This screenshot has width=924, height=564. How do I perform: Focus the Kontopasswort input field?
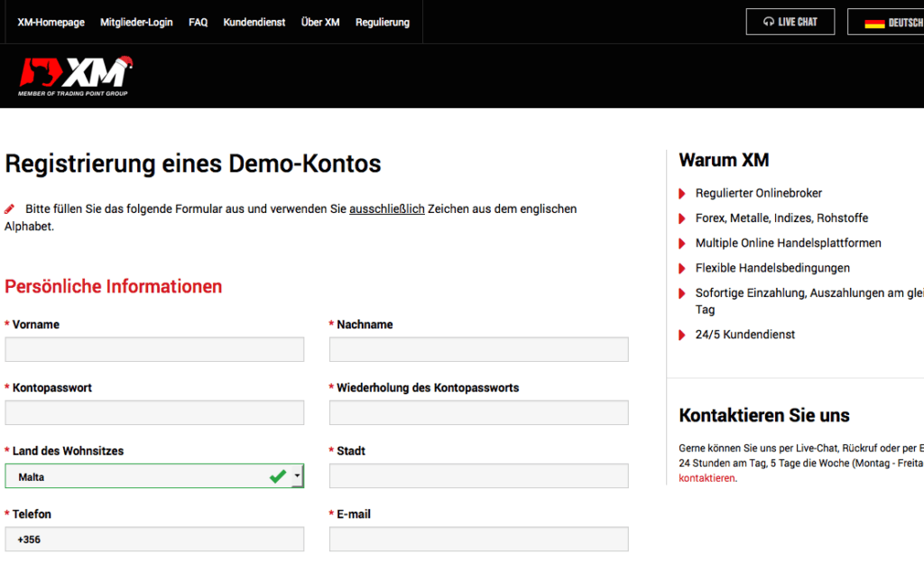(154, 412)
